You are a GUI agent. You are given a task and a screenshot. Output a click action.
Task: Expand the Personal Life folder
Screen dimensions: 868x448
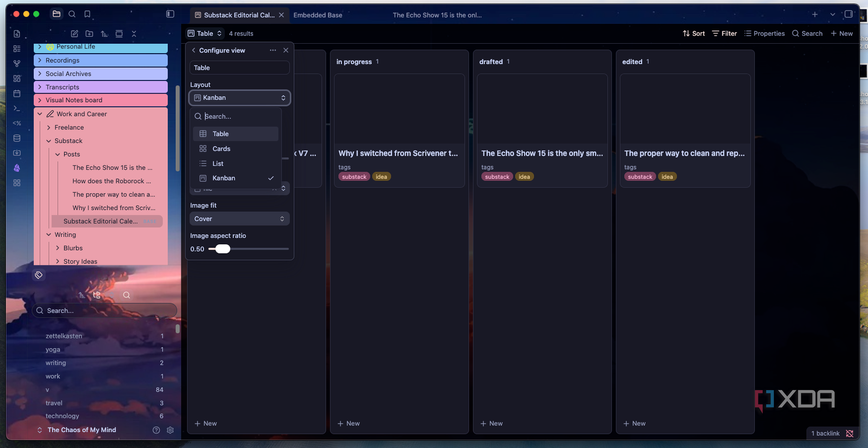pos(40,47)
